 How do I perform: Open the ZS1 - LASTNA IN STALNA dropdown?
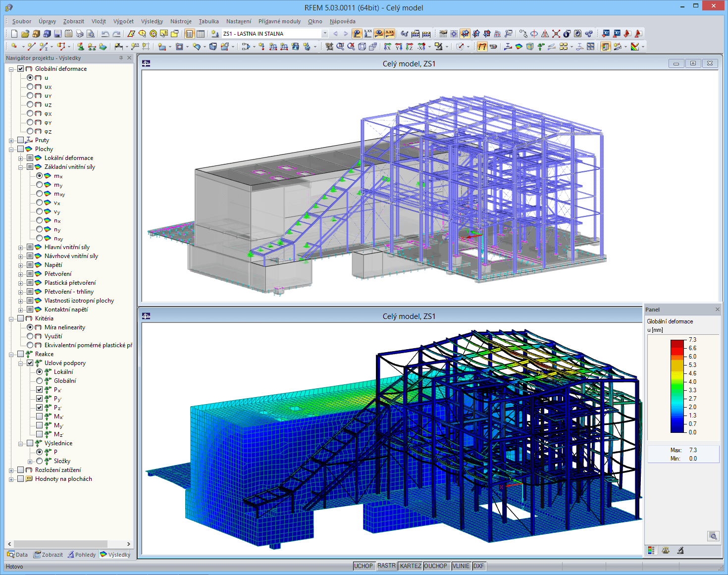pos(325,33)
